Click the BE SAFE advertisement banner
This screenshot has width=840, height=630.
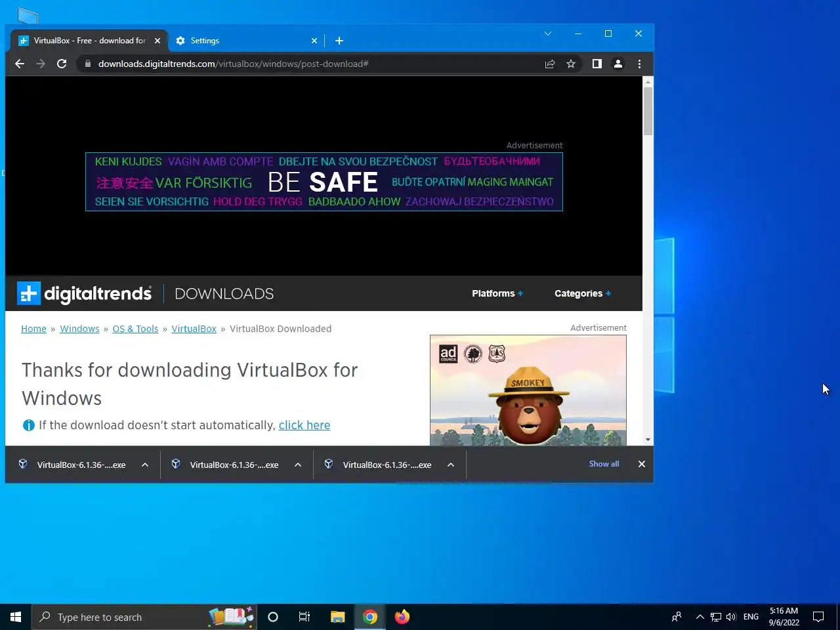coord(324,182)
